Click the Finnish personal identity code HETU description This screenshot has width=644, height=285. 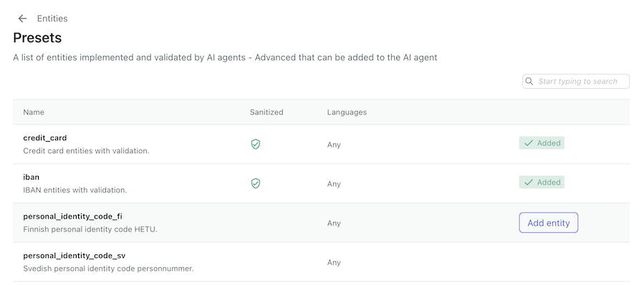tap(90, 229)
